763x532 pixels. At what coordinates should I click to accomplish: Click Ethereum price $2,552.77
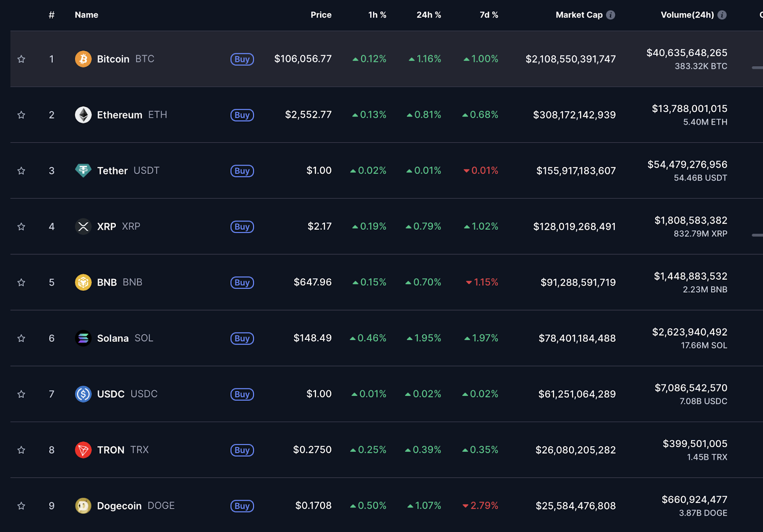(308, 114)
